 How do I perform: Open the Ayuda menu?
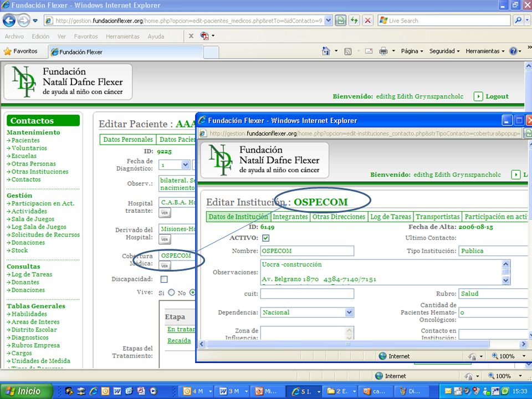point(156,37)
